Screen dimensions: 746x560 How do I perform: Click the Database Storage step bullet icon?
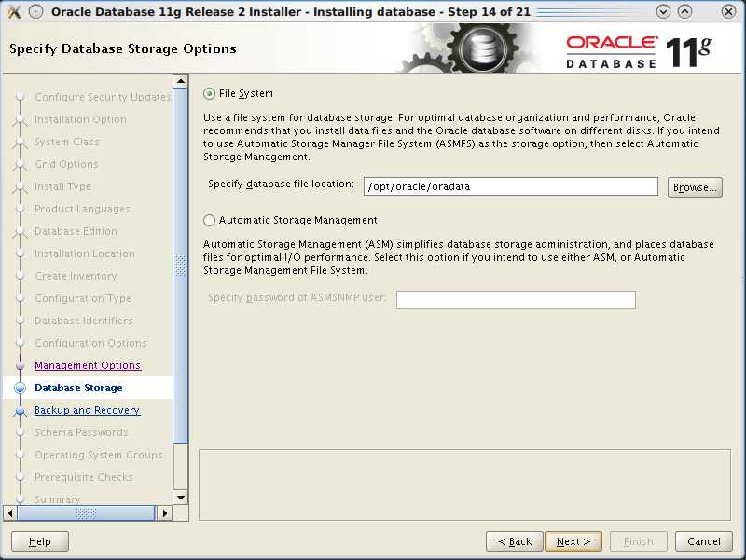click(20, 388)
